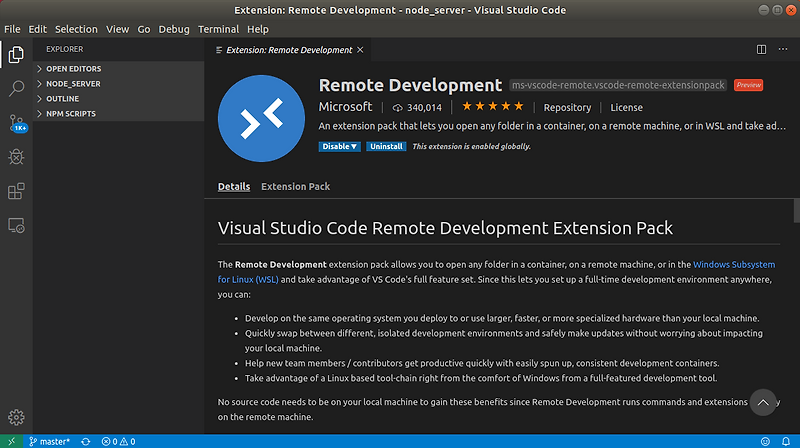The height and width of the screenshot is (448, 800).
Task: Open the Terminal menu
Action: coord(218,29)
